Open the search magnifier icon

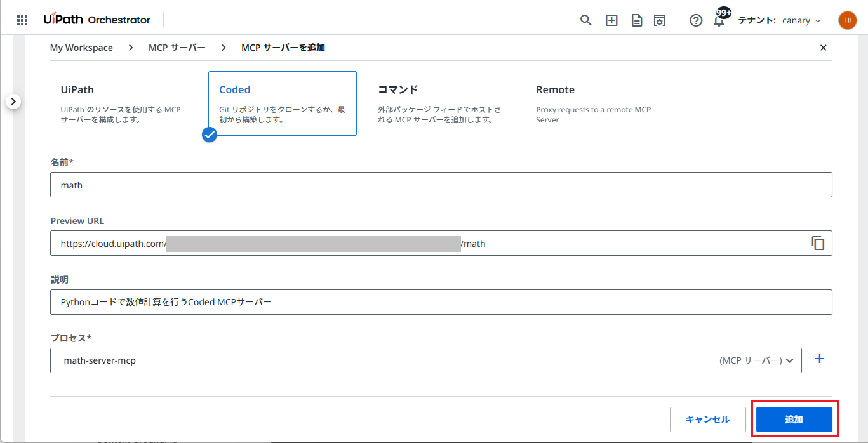point(586,20)
